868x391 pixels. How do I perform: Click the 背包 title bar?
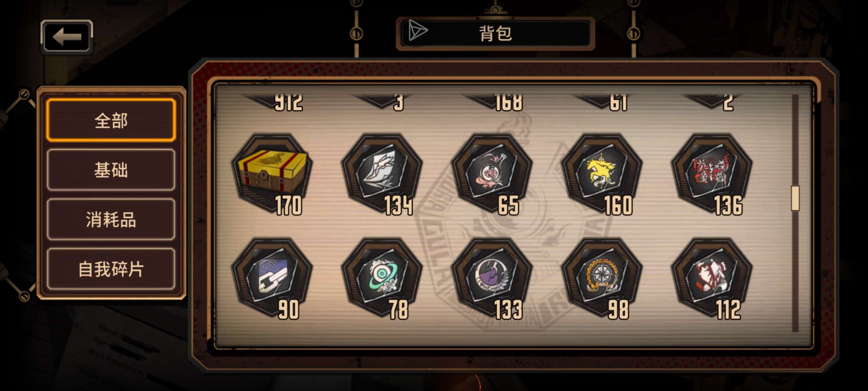tap(495, 33)
